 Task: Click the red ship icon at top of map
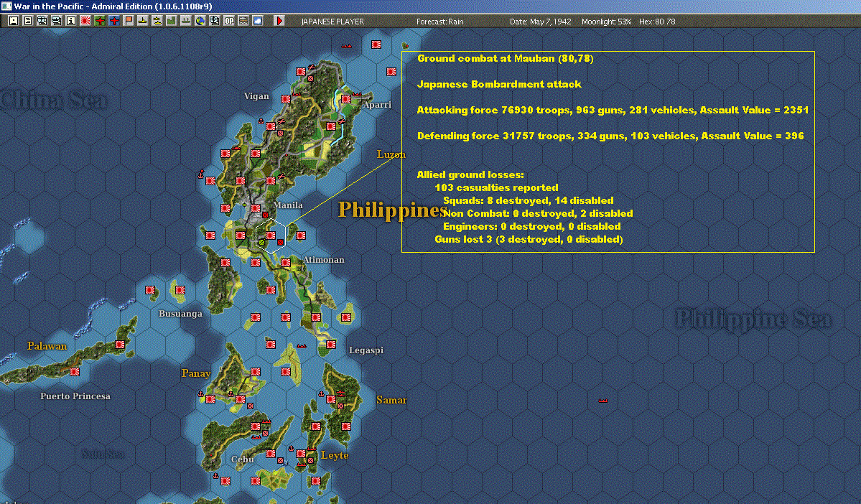(347, 45)
